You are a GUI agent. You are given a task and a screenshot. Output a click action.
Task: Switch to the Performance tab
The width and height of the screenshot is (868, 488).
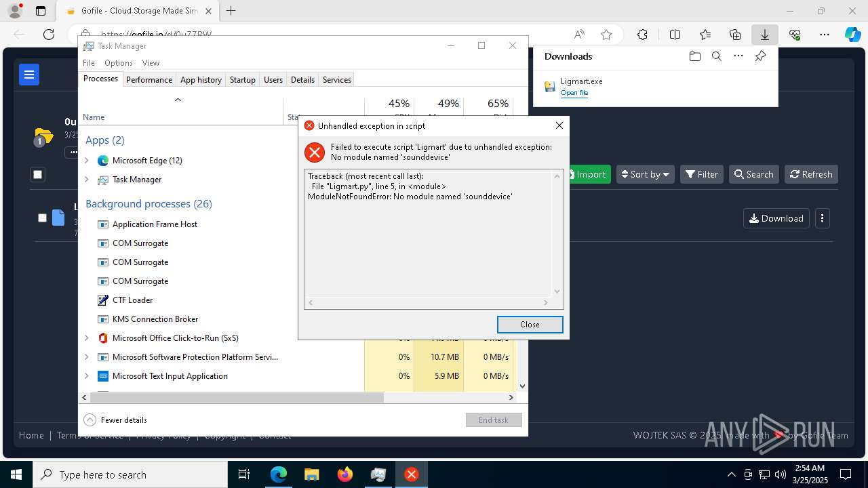click(x=149, y=80)
